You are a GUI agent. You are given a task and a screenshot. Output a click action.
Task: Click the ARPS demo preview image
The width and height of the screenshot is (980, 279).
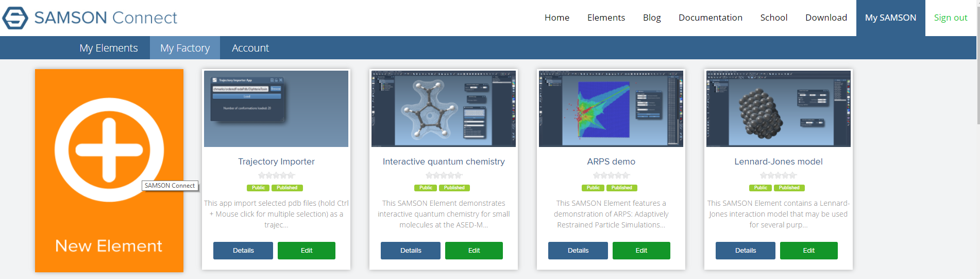click(611, 109)
